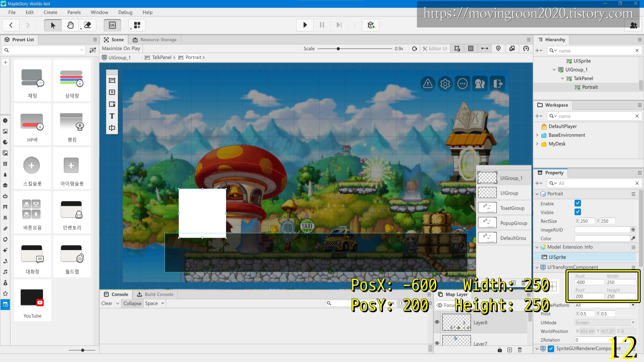Open the Create menu
This screenshot has height=362, width=644.
[50, 12]
